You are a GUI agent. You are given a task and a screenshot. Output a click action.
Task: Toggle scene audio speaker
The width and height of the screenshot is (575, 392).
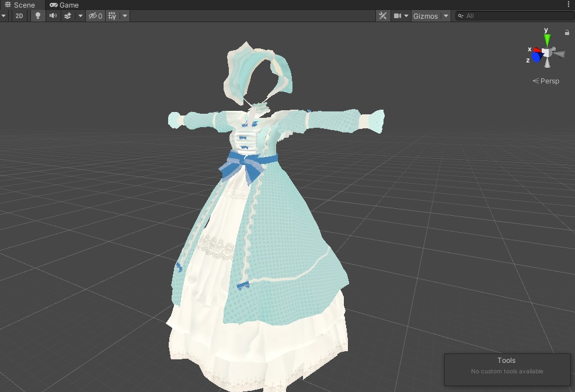[x=53, y=16]
